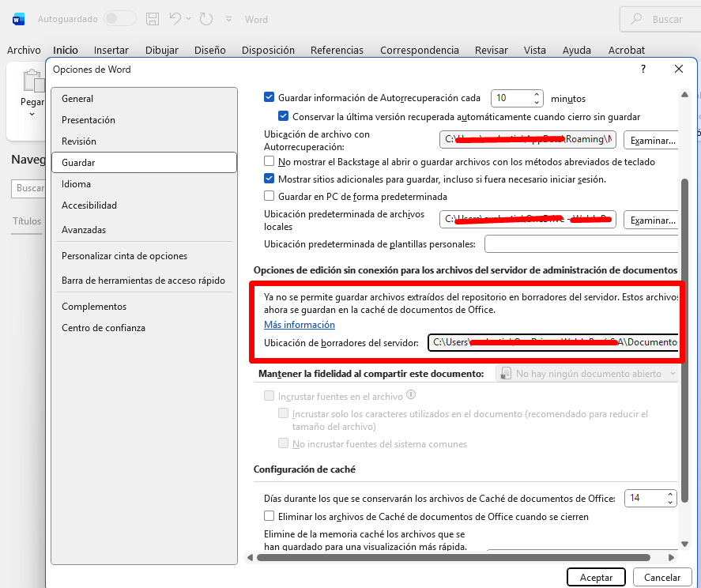The width and height of the screenshot is (701, 588).
Task: Close the Opciones de Word dialog
Action: pos(679,69)
